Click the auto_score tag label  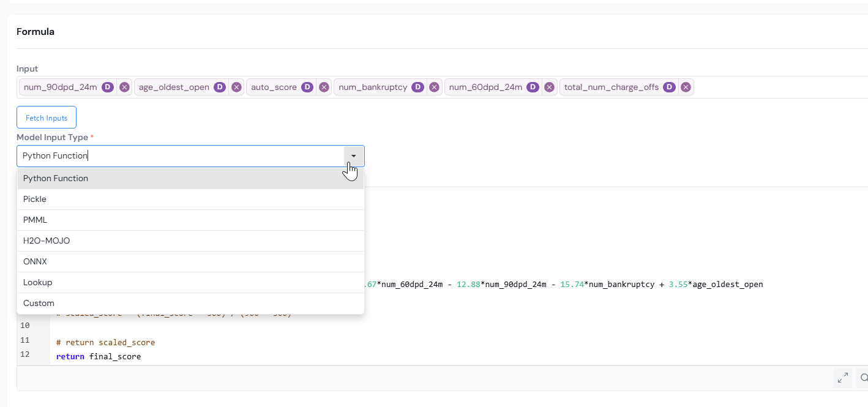click(274, 88)
